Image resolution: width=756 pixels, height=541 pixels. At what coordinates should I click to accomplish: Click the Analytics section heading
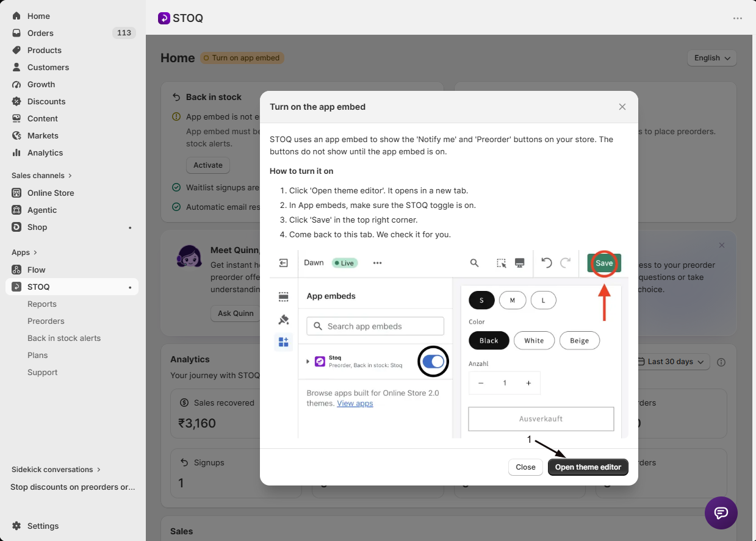[190, 359]
